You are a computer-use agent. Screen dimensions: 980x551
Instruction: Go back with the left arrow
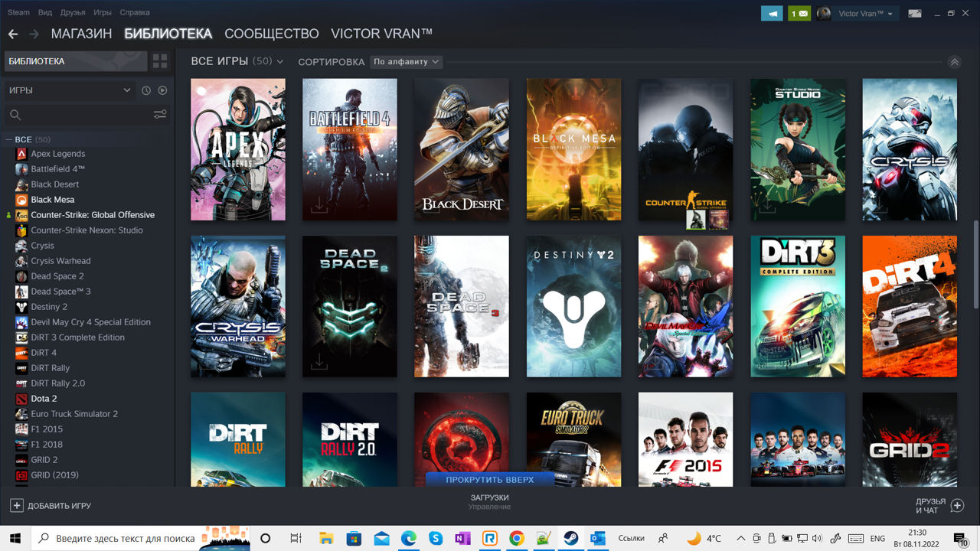click(12, 34)
